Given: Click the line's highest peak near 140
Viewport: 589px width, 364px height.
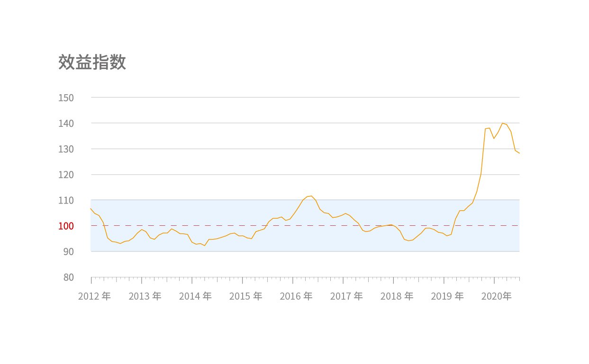Looking at the screenshot, I should (x=502, y=123).
